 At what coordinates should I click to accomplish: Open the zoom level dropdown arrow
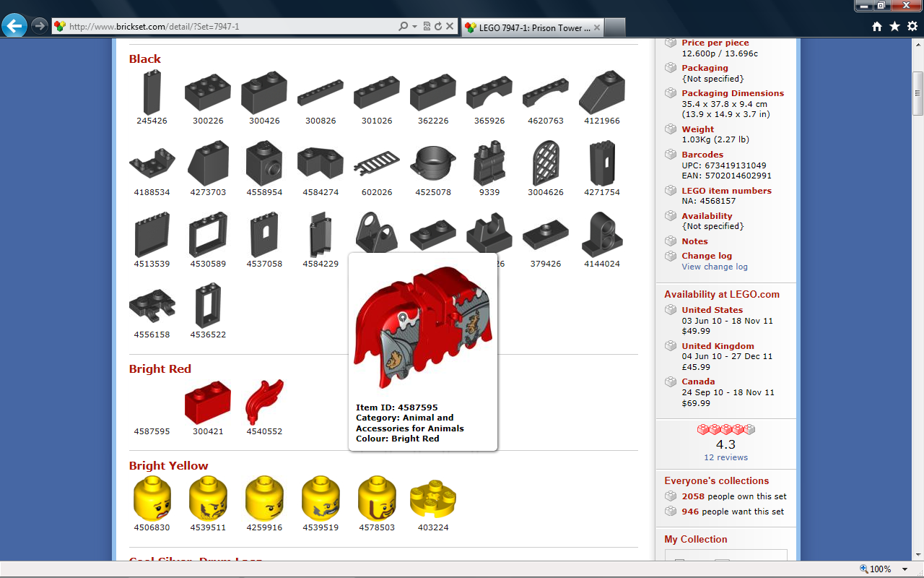pos(905,569)
